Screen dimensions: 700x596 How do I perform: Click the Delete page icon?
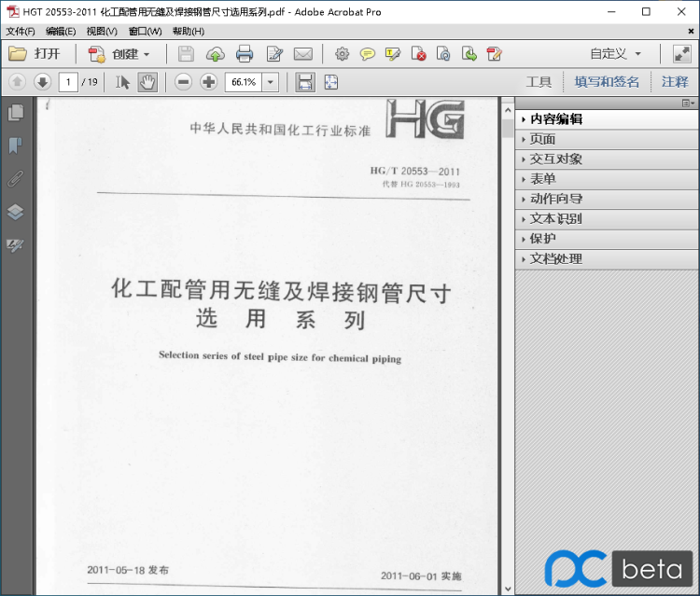pos(418,54)
